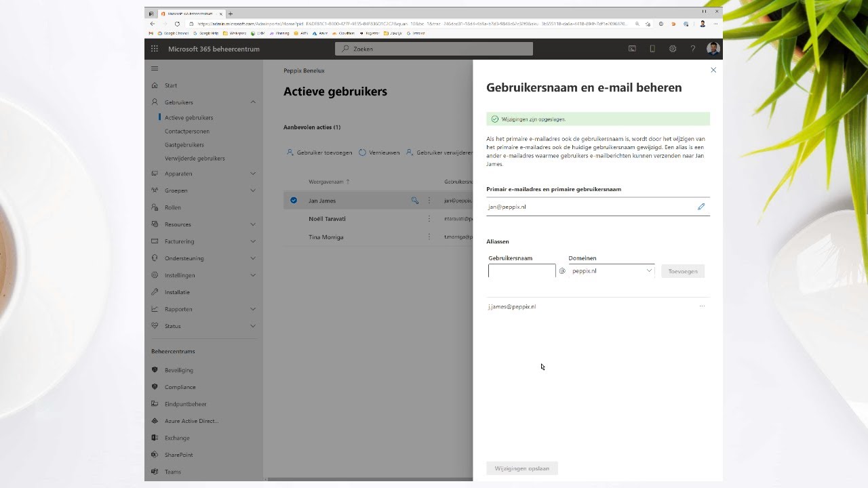Open more actions dots for Tina Morriga
Image resolution: width=868 pixels, height=488 pixels.
point(429,237)
